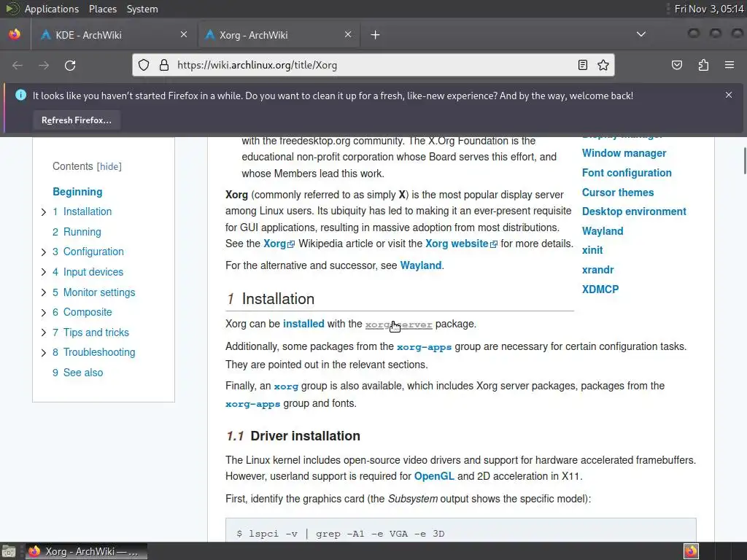Go forward with the forward arrow button
747x560 pixels.
[x=44, y=65]
